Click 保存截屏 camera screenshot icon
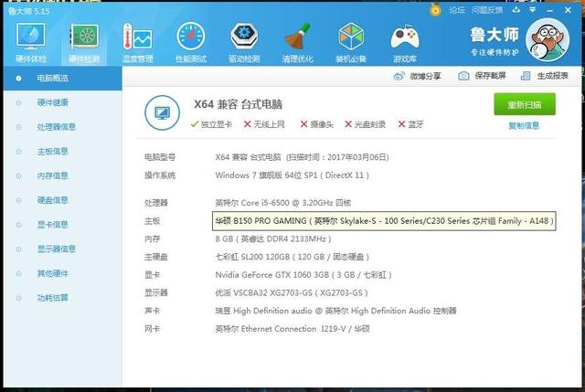Image resolution: width=585 pixels, height=392 pixels. (x=463, y=76)
